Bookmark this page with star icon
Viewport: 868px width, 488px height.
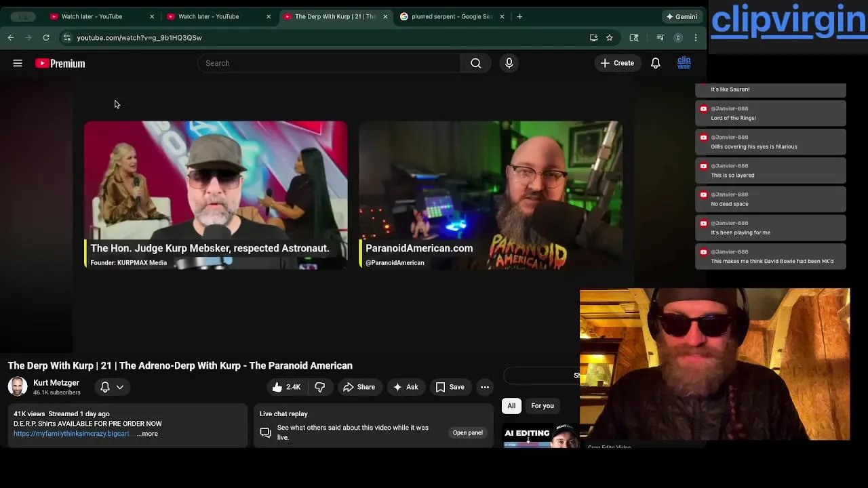[x=610, y=38]
